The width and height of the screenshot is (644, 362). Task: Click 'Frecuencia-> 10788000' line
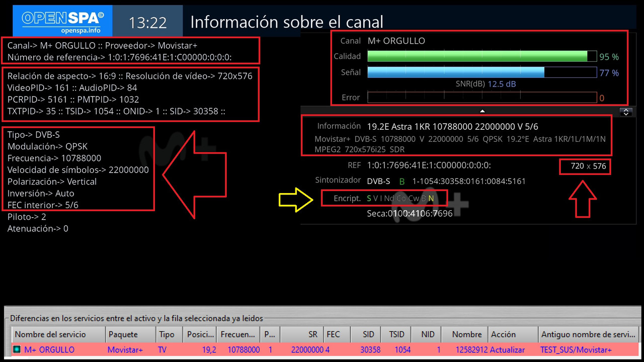[54, 158]
